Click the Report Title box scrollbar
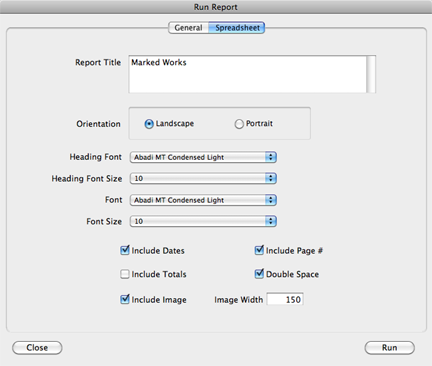The width and height of the screenshot is (432, 366). pos(371,74)
